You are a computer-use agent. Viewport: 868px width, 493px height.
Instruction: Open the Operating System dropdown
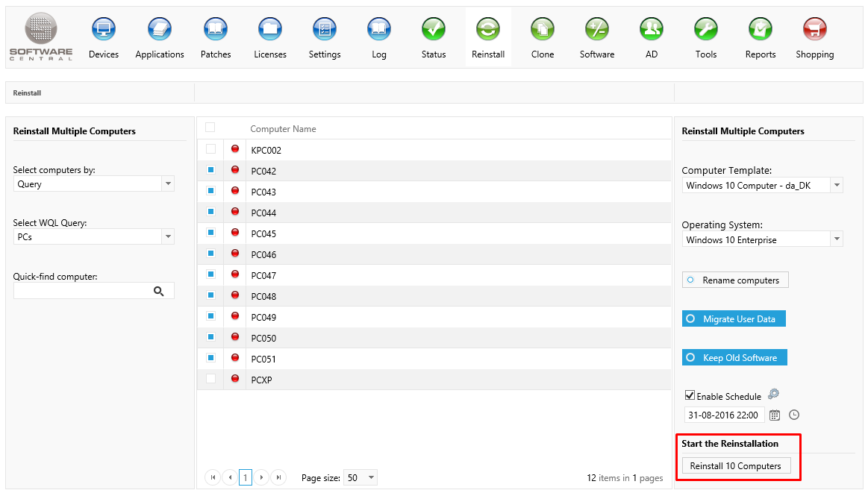pyautogui.click(x=837, y=239)
